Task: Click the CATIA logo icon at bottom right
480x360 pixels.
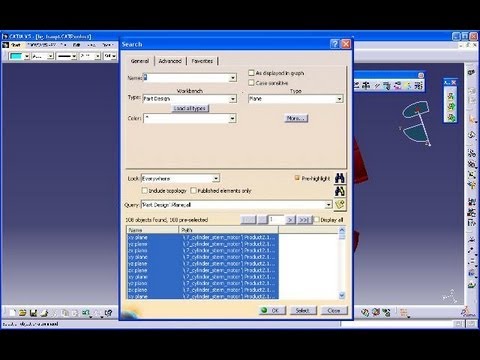Action: (x=469, y=312)
